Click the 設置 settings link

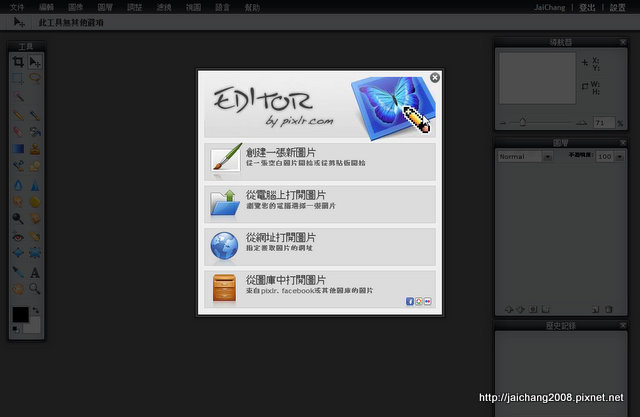click(x=618, y=7)
